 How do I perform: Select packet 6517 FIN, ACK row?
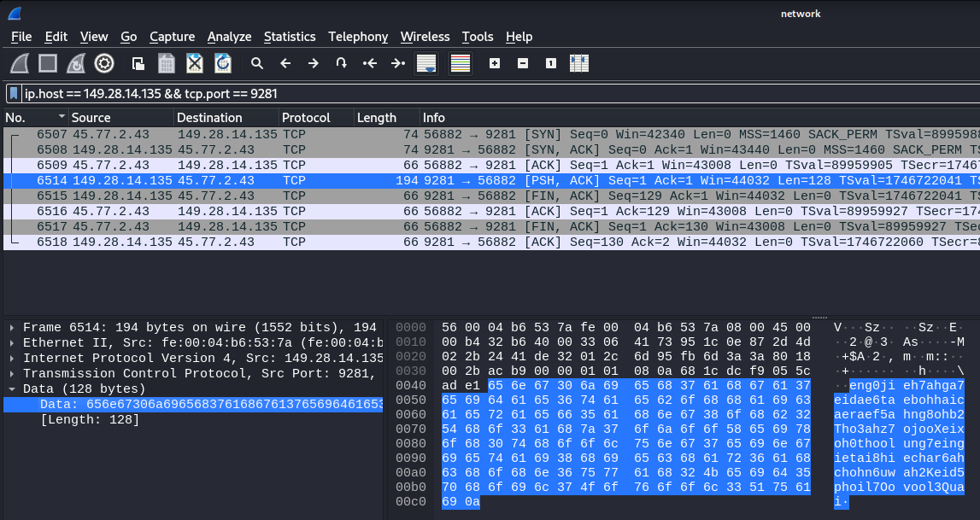(491, 226)
